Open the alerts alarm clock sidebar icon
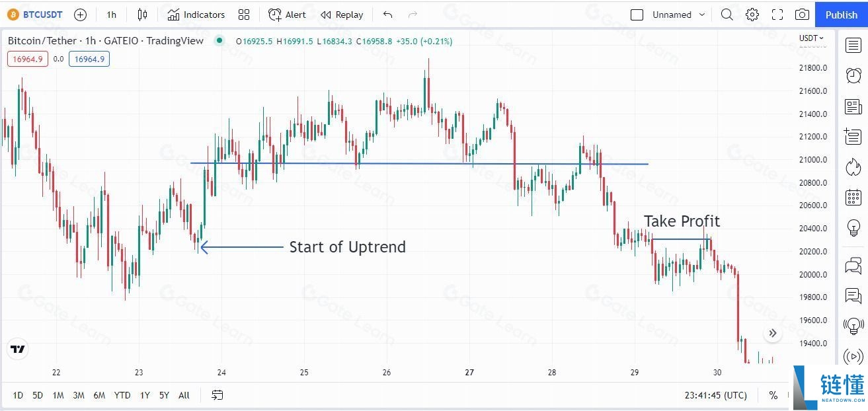Viewport: 868px width, 411px height. point(853,75)
